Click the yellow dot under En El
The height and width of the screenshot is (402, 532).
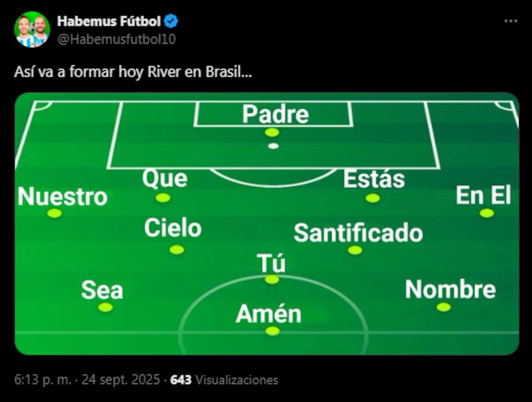[x=486, y=213]
